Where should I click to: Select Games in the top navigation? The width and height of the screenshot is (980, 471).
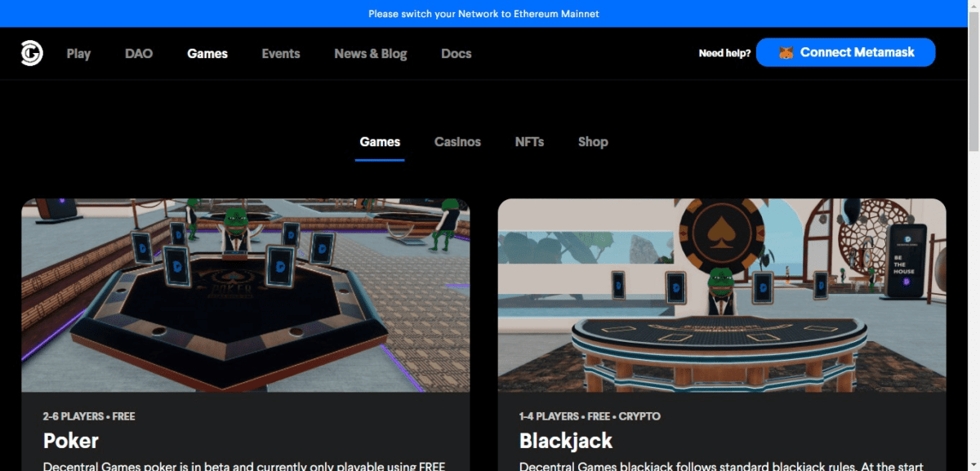click(x=207, y=54)
